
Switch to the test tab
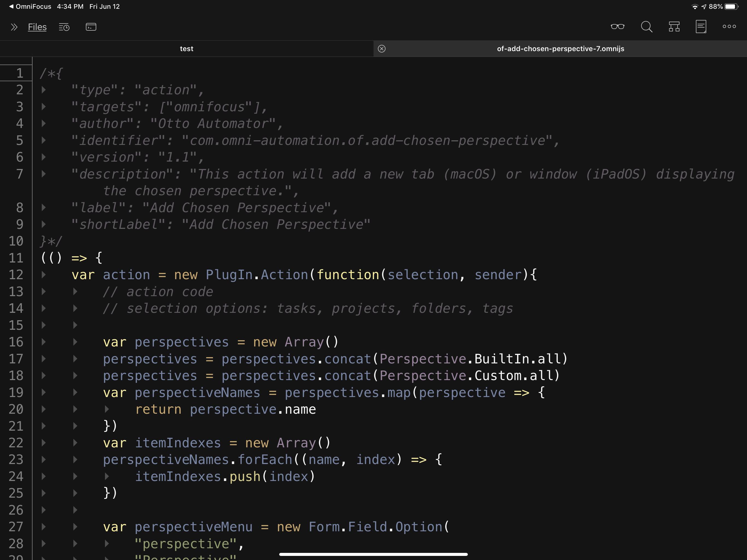186,49
